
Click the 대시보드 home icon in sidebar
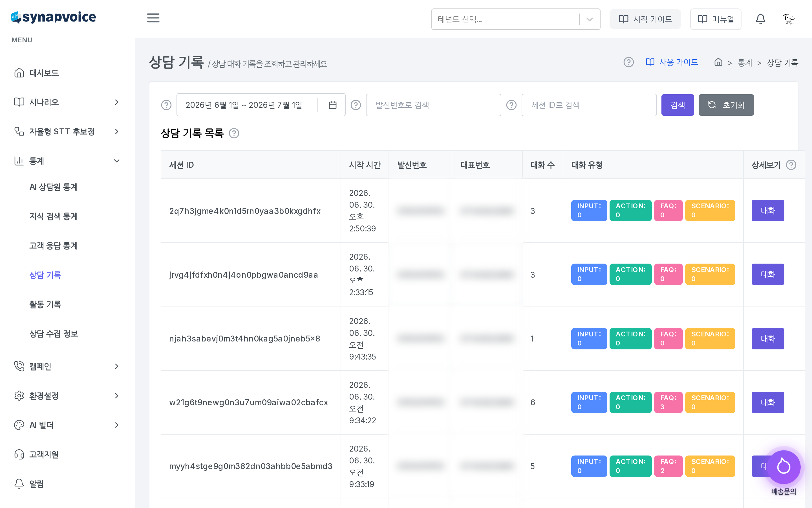click(x=19, y=73)
